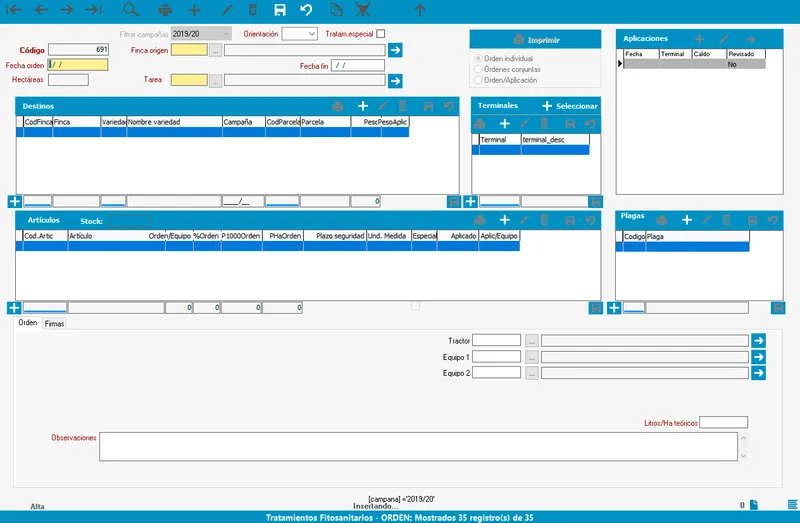Toggle the checkbox below Artículos Especial column
800x523 pixels.
[x=415, y=306]
